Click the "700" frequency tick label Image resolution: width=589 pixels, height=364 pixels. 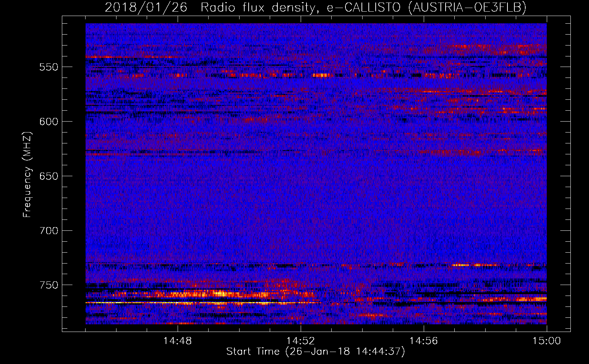coord(49,231)
